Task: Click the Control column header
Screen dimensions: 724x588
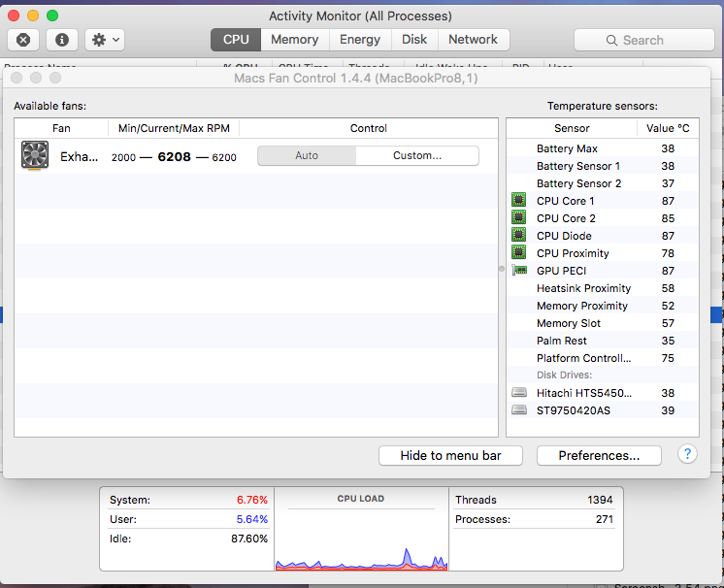Action: click(369, 128)
